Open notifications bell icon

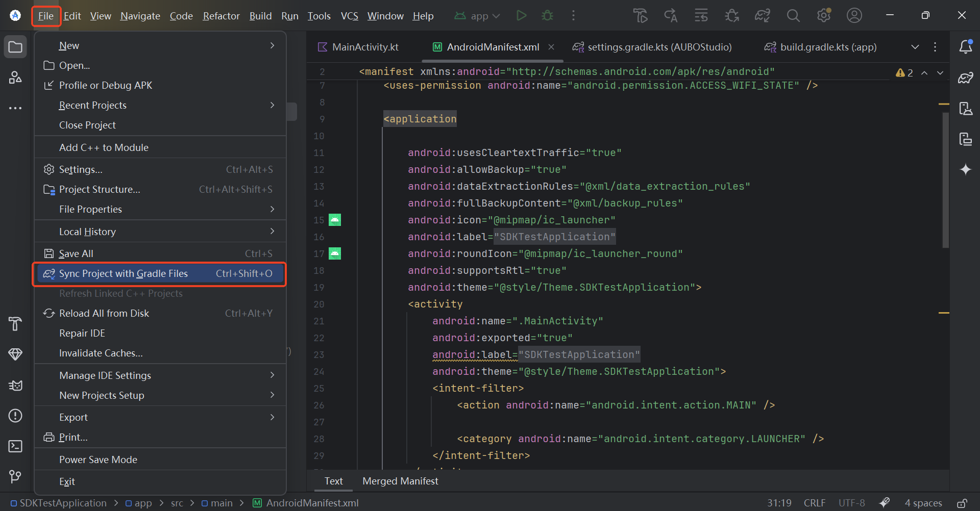pos(966,46)
